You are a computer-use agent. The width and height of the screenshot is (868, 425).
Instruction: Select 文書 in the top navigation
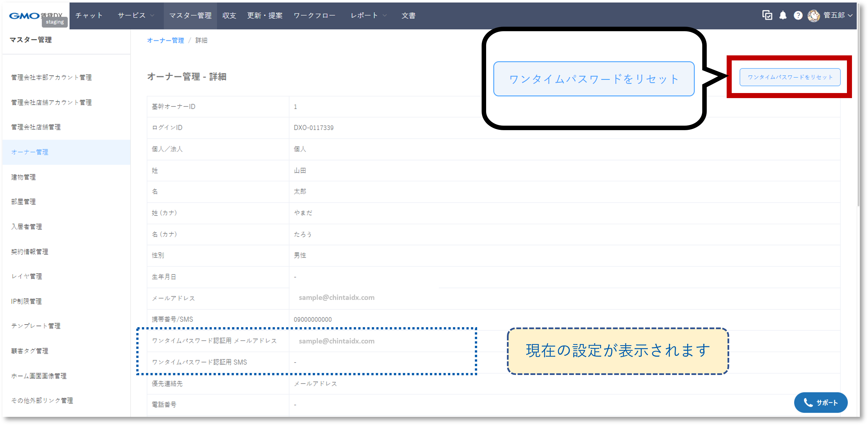click(x=408, y=15)
